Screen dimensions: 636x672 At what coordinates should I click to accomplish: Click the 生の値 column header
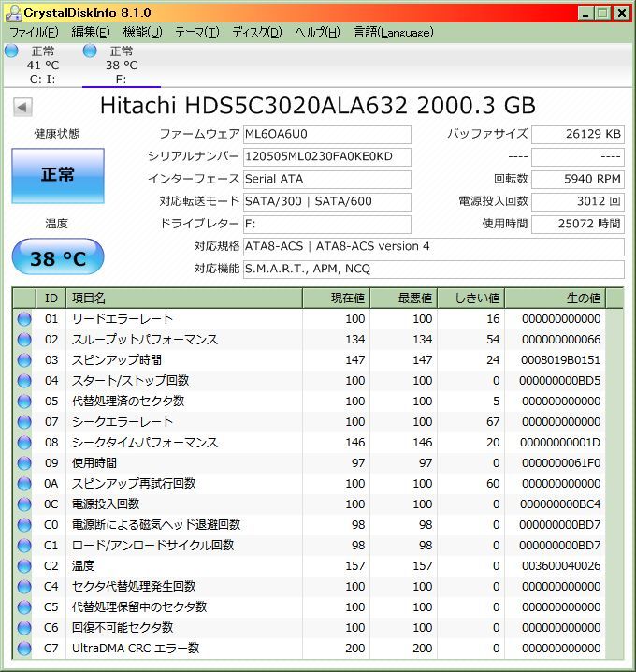pyautogui.click(x=555, y=299)
